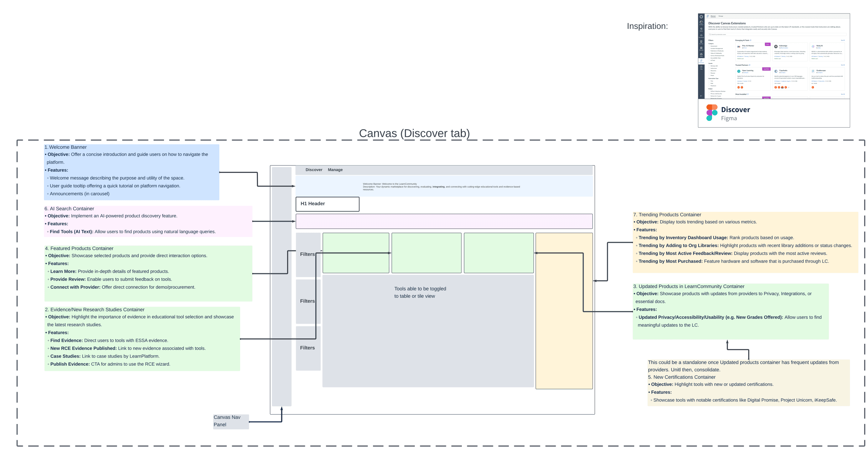
Task: Select the "Find Evidence:" feature line
Action: (x=108, y=340)
